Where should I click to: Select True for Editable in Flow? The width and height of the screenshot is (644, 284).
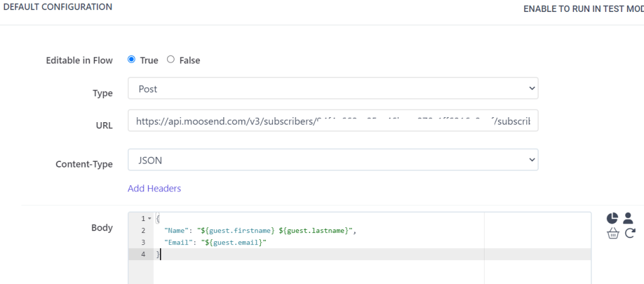(132, 60)
